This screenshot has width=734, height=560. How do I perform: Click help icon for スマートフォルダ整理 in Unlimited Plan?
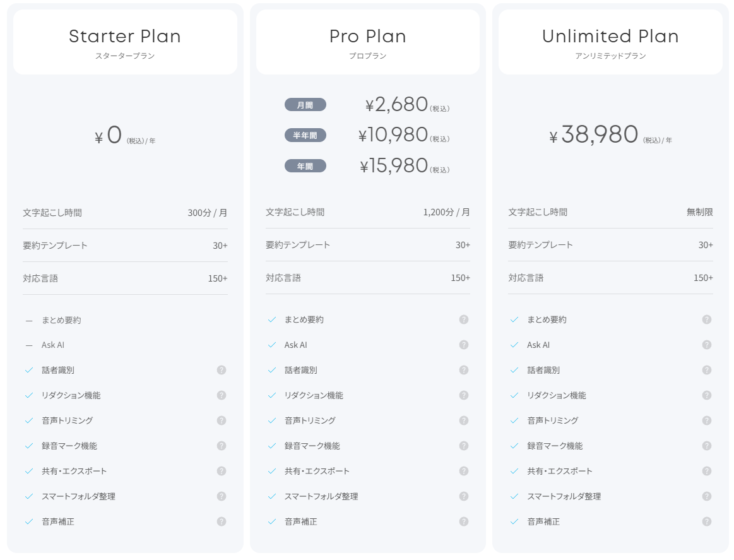[707, 496]
